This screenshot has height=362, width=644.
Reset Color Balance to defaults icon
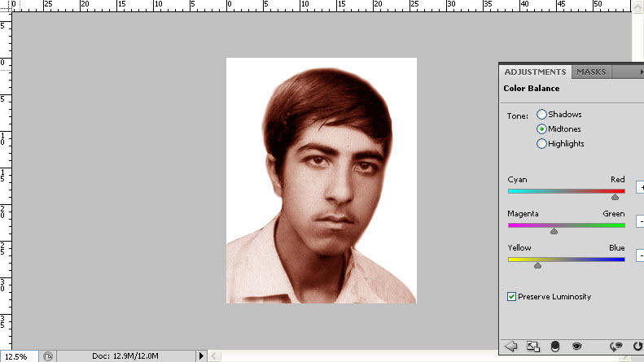637,347
